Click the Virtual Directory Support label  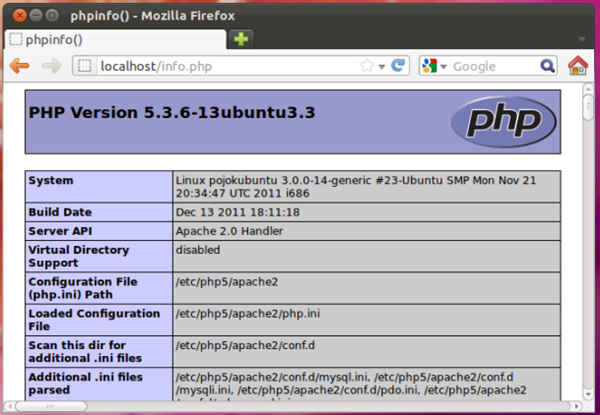[x=78, y=256]
